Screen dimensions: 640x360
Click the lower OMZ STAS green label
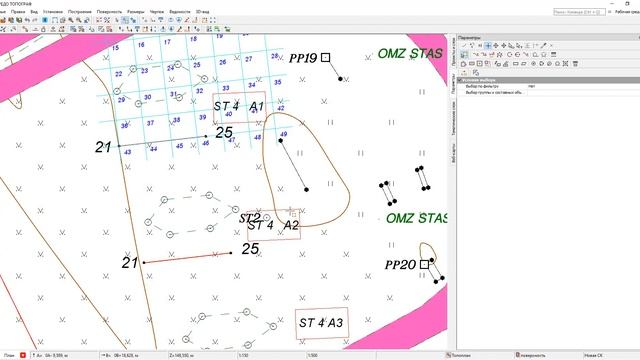click(x=416, y=218)
